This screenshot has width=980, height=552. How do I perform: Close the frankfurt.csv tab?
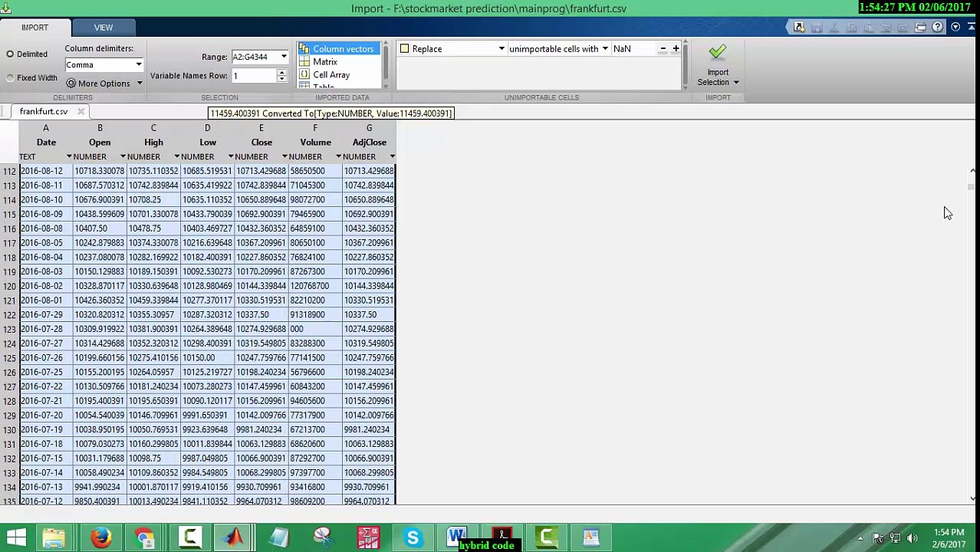pos(81,112)
